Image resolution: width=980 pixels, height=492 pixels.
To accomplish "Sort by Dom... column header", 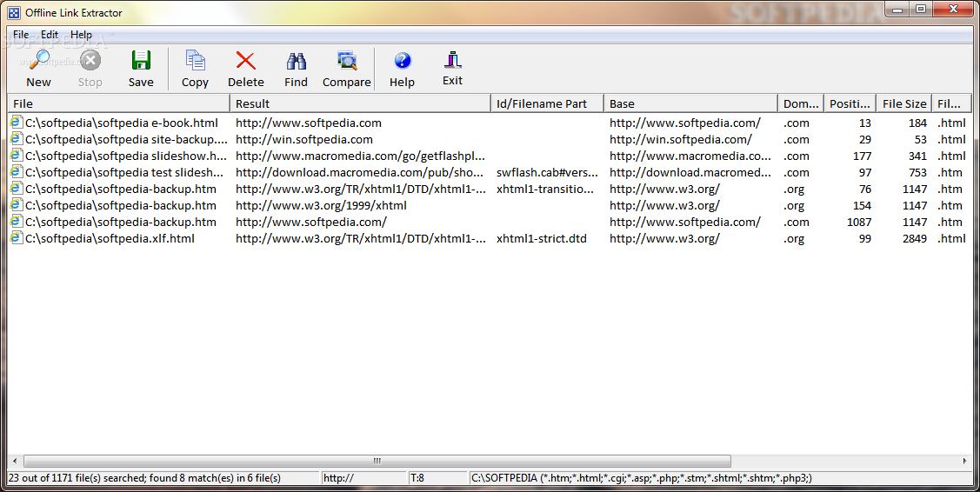I will pos(801,103).
